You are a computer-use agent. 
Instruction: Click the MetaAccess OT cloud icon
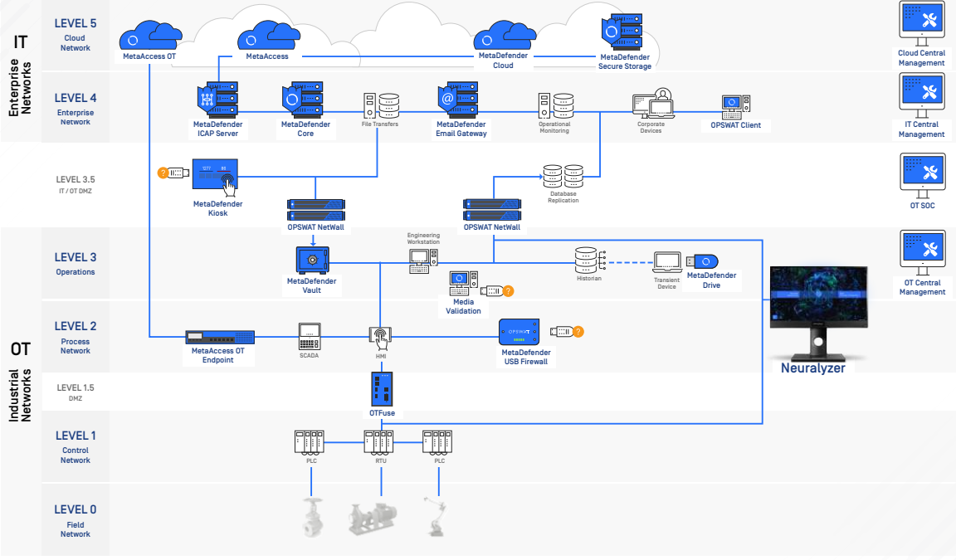click(x=150, y=36)
